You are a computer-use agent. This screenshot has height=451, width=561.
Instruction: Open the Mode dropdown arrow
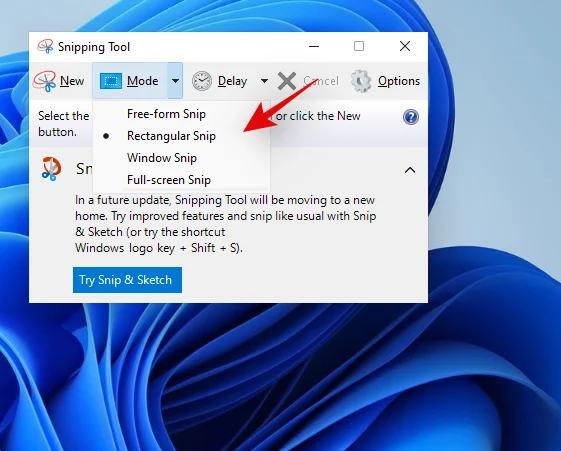[175, 81]
